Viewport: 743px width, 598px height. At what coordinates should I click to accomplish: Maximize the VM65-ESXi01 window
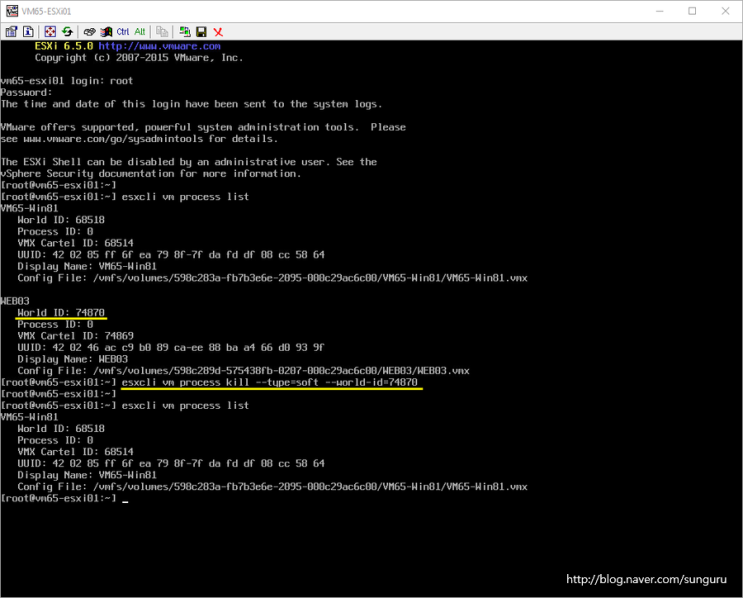(x=692, y=11)
